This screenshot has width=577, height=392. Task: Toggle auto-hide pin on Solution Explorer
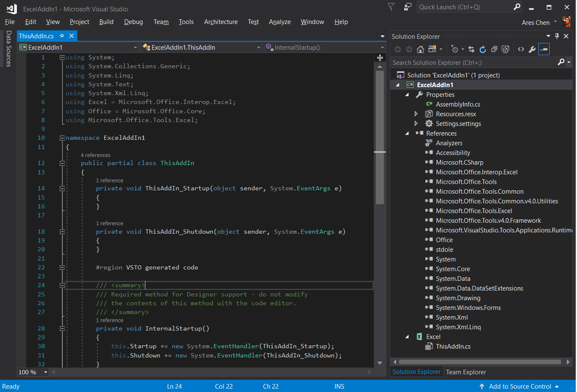(x=557, y=36)
